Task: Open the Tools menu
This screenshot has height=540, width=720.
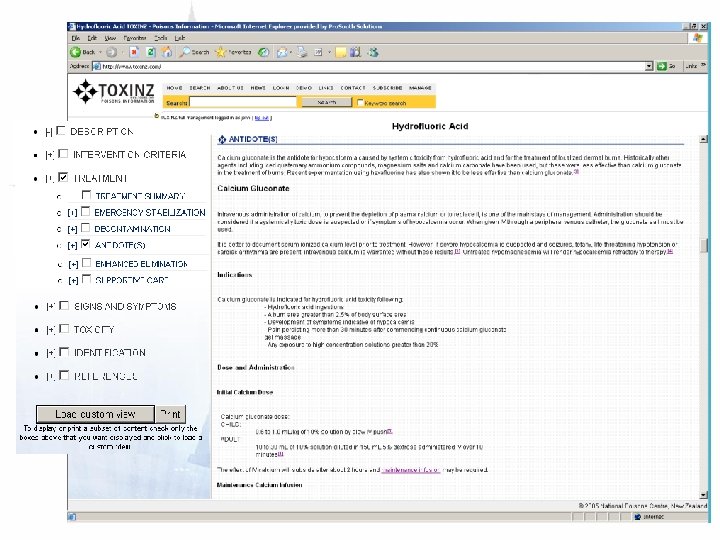Action: [160, 39]
